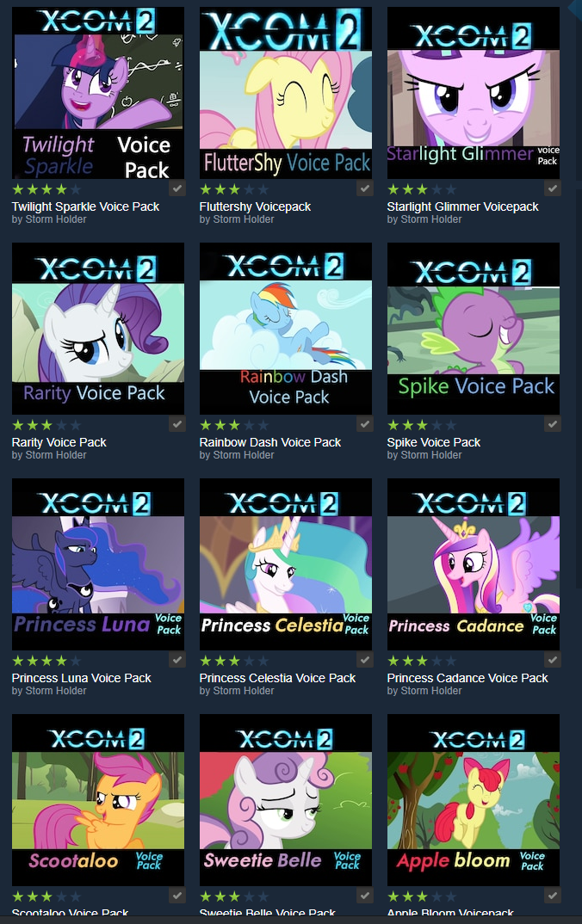Toggle subscribed checkmark for Fluttershy Voicepack

pyautogui.click(x=364, y=188)
